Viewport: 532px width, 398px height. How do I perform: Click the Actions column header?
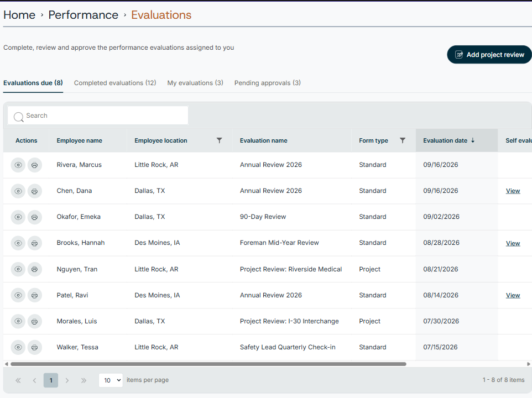(26, 140)
